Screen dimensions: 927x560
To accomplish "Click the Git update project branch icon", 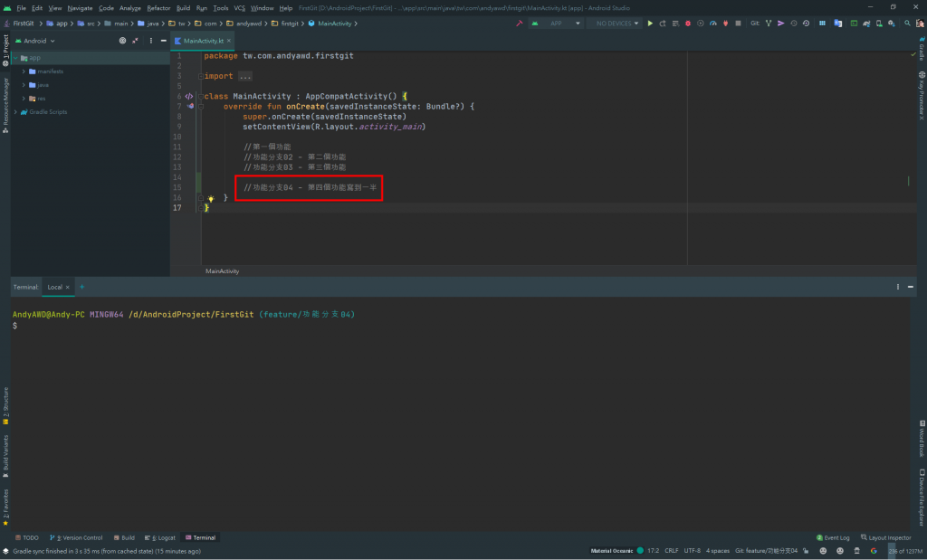I will coord(769,24).
